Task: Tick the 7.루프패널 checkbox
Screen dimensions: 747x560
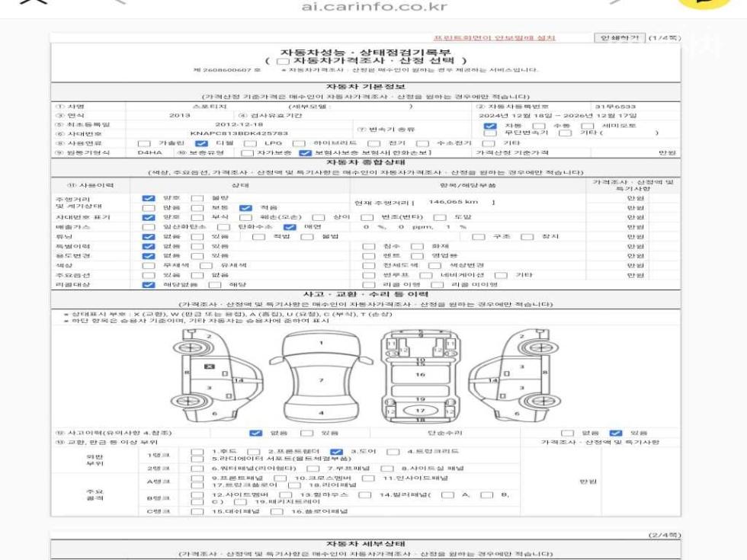Action: (313, 469)
